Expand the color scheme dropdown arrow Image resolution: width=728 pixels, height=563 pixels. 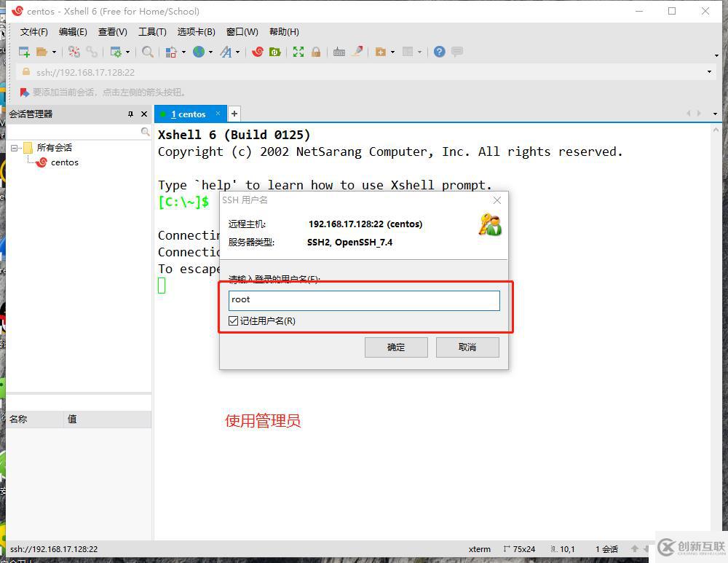[183, 52]
